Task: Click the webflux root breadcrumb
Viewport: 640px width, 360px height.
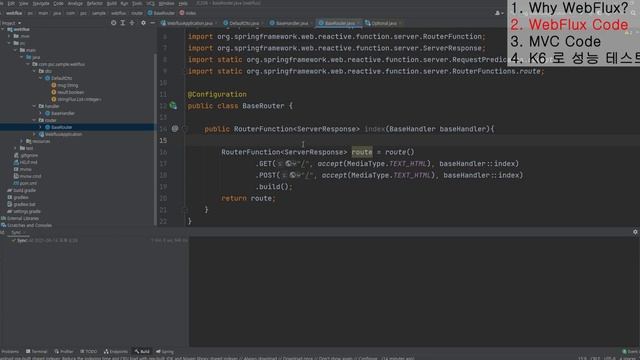Action: click(x=14, y=13)
